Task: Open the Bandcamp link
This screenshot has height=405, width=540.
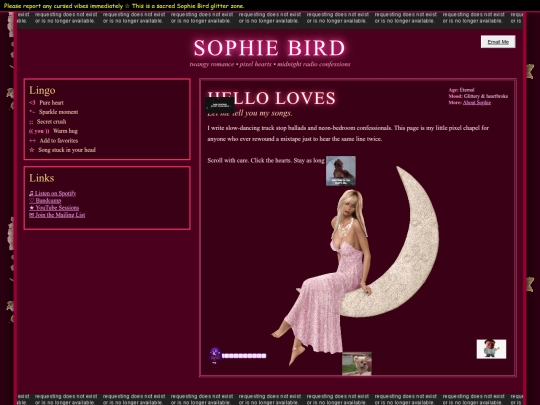Action: [45, 200]
